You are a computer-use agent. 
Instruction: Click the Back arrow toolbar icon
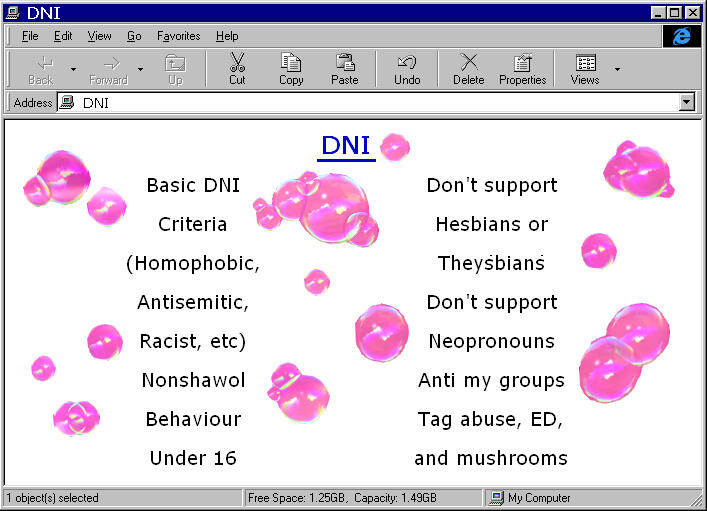pyautogui.click(x=41, y=63)
